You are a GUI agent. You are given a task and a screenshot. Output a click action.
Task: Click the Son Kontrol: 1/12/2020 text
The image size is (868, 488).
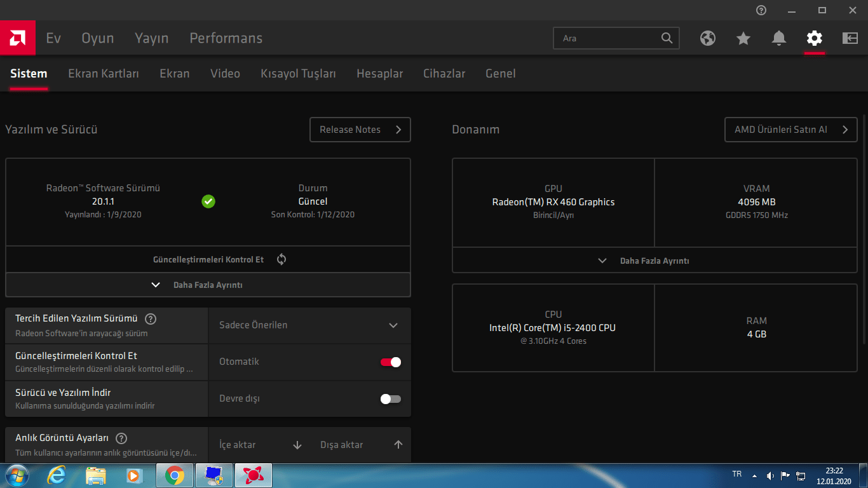313,215
